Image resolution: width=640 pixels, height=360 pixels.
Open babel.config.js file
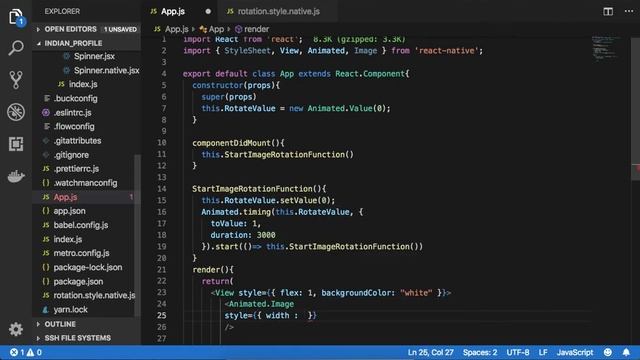pyautogui.click(x=81, y=225)
